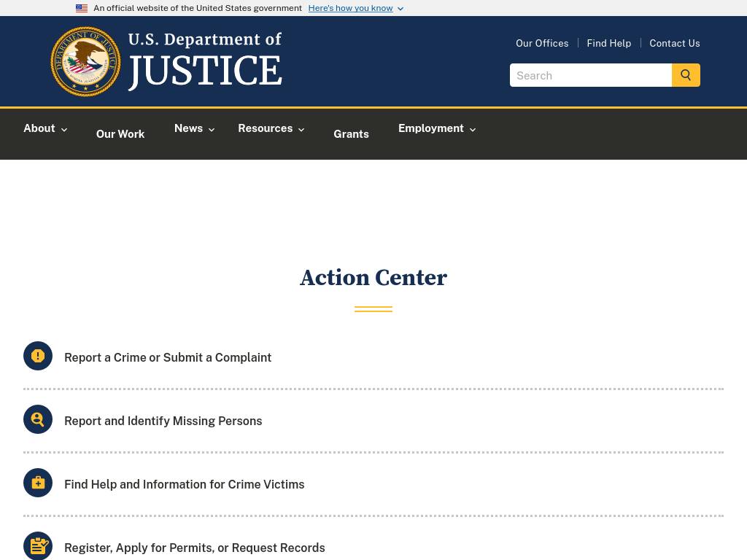
Task: Click the magnifier search button
Action: tap(686, 75)
